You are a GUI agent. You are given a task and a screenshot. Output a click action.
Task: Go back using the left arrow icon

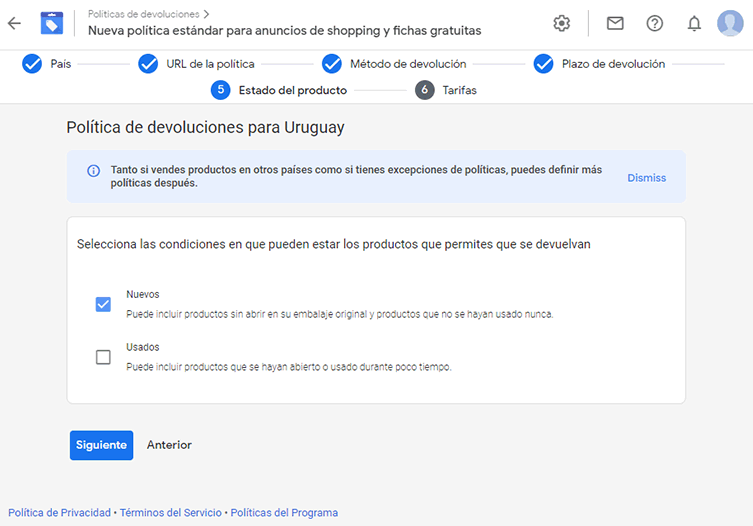point(14,23)
